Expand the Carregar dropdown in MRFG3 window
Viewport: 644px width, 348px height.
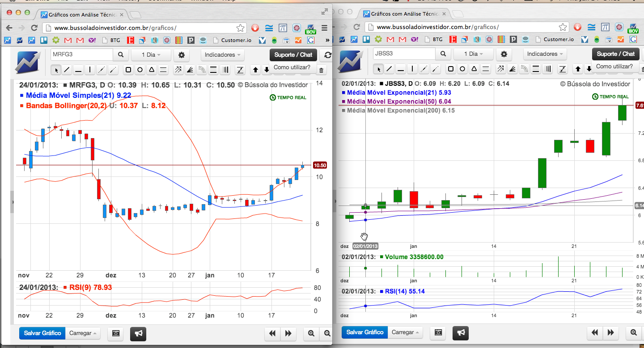(83, 333)
